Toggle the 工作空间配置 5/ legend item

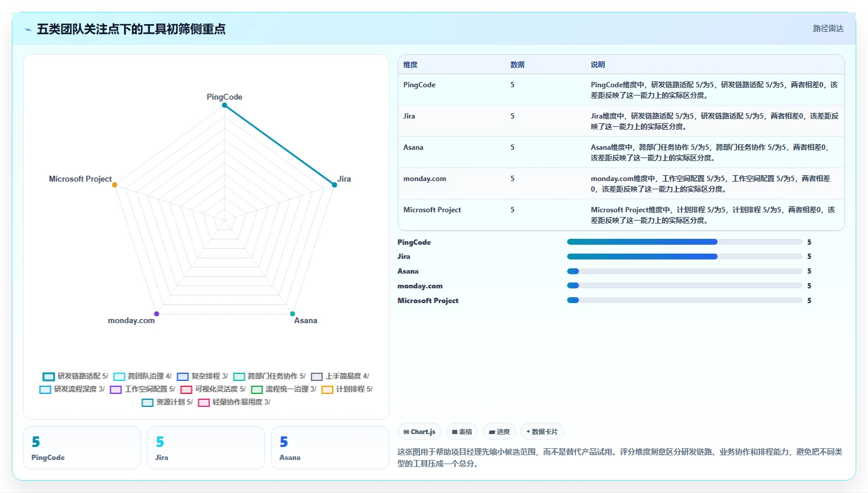[142, 389]
